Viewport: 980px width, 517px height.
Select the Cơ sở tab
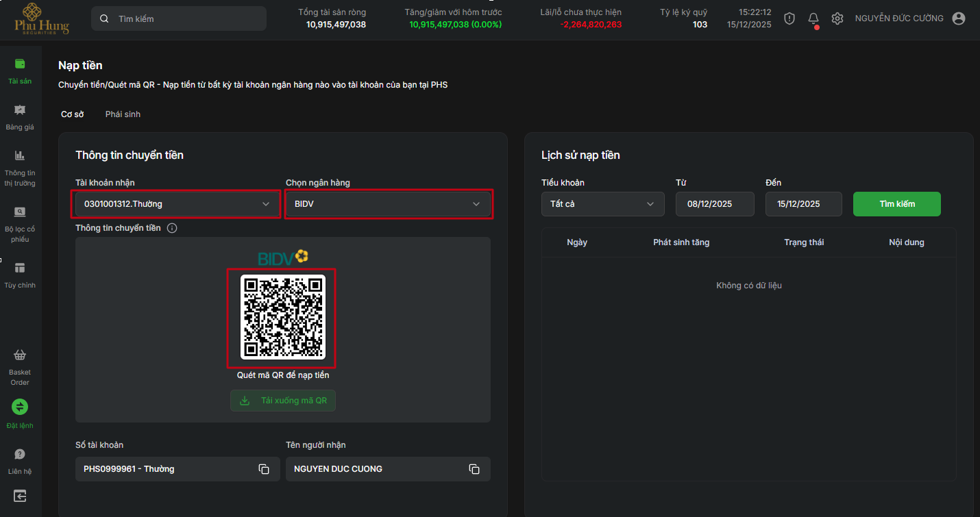pyautogui.click(x=72, y=114)
